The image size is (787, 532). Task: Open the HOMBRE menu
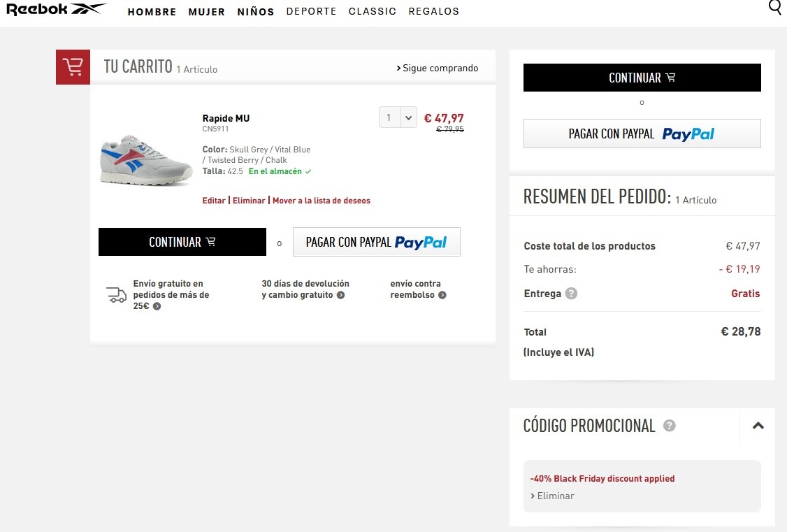click(x=152, y=12)
